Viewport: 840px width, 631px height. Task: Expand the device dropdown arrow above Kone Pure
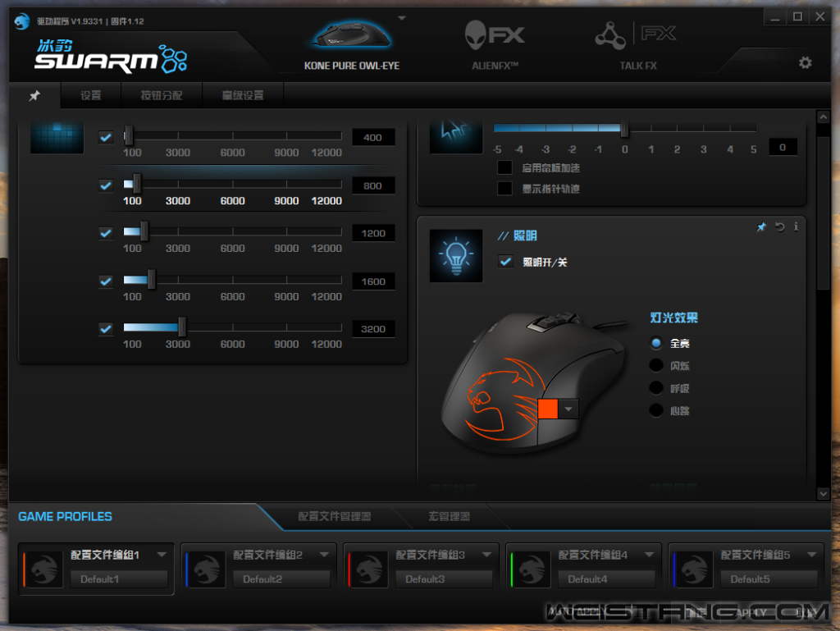pyautogui.click(x=402, y=18)
